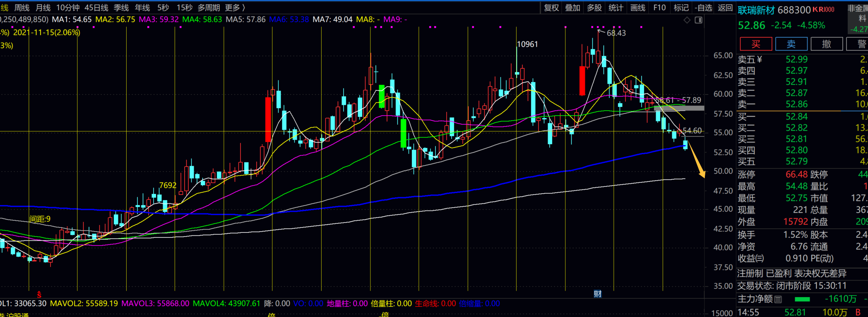Click the 财 financial marker on timeline
This screenshot has height=317, width=868.
[x=598, y=294]
